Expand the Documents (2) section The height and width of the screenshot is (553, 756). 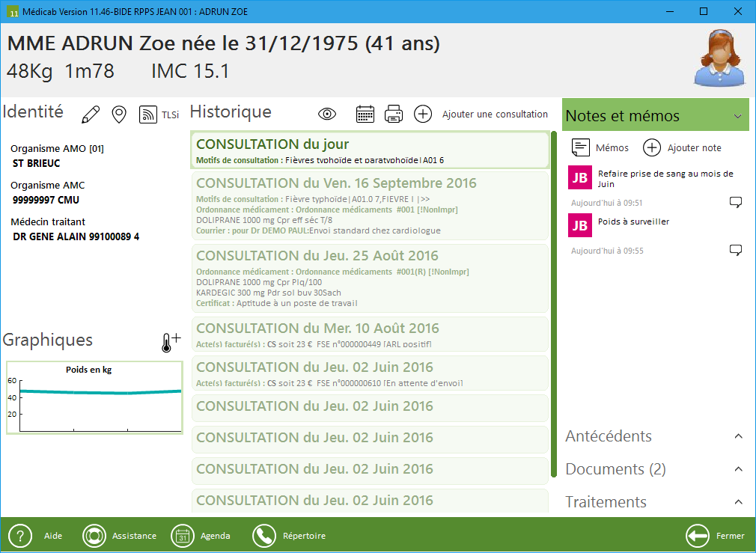click(x=738, y=469)
